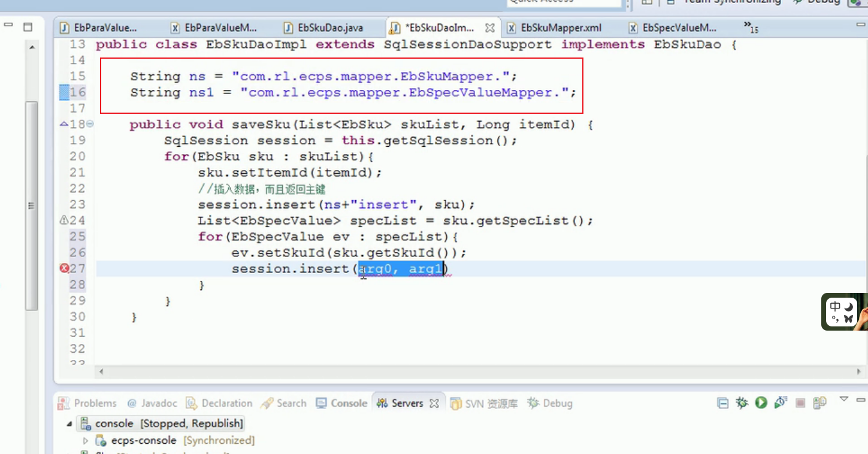Open the Search view tab
The image size is (868, 454).
285,403
